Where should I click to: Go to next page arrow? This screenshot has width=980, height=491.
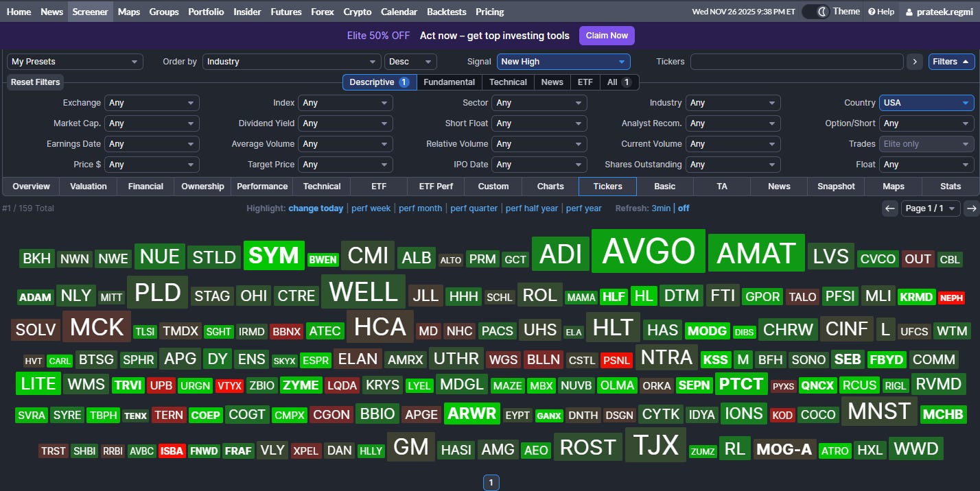pyautogui.click(x=971, y=208)
